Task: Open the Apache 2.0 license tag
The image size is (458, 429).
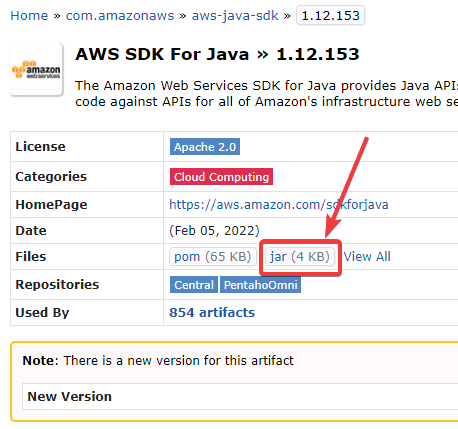Action: (x=205, y=147)
